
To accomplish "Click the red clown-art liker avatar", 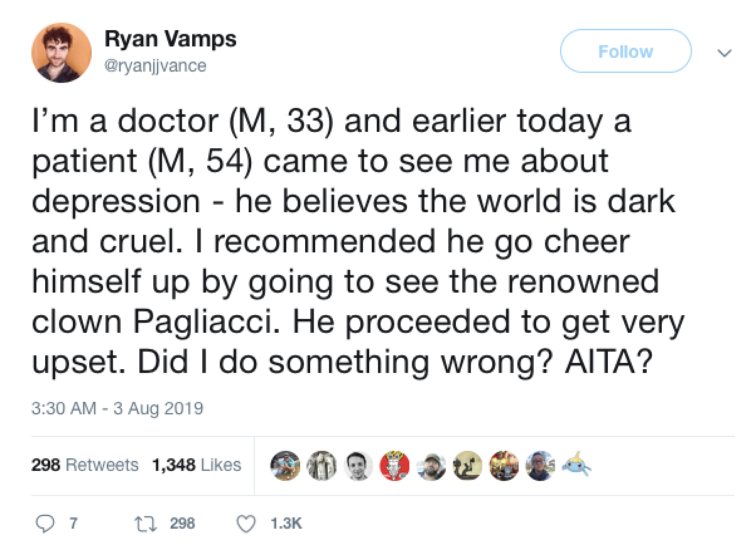I will [x=394, y=466].
